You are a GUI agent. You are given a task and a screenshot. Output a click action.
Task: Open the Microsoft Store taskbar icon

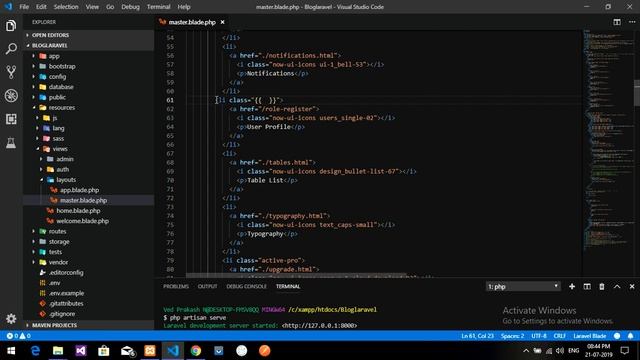click(104, 351)
